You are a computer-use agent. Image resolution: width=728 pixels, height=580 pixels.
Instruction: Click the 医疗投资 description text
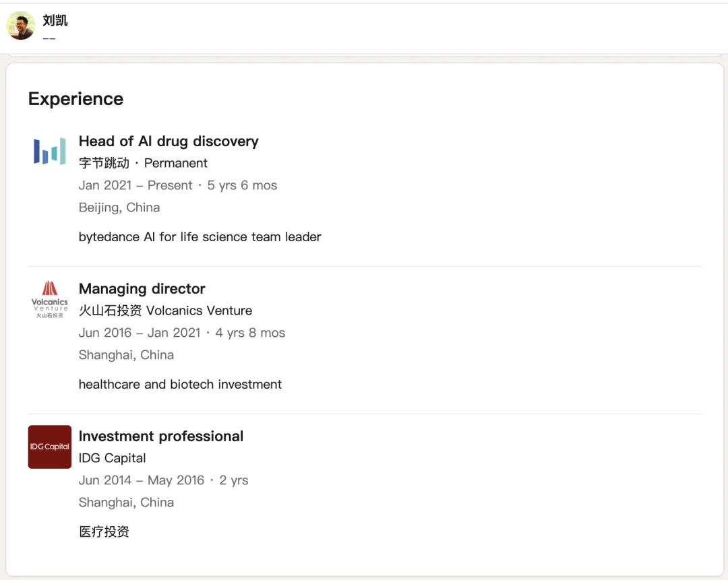[x=104, y=531]
